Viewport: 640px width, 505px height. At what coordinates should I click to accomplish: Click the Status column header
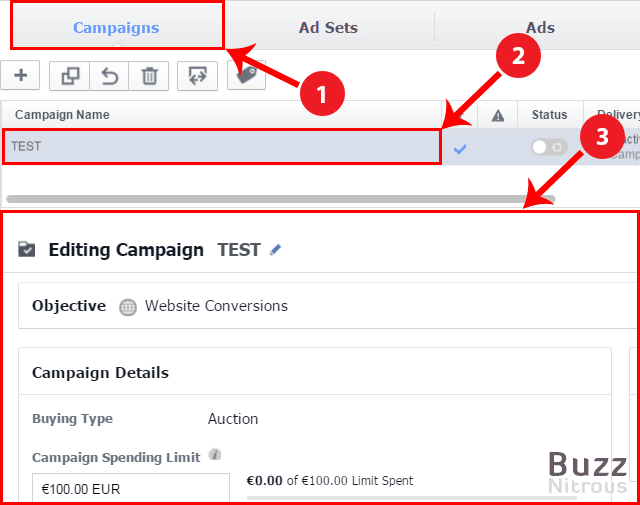549,115
